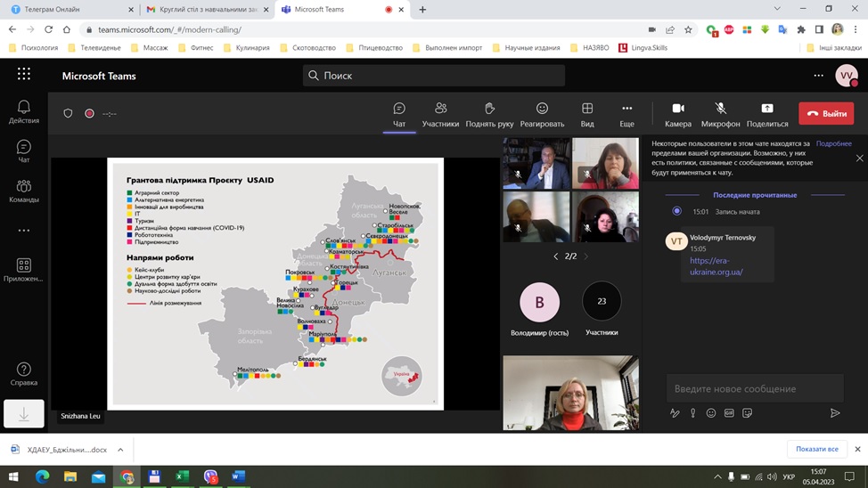The width and height of the screenshot is (868, 488).
Task: Open Chat in the left sidebar
Action: click(24, 151)
